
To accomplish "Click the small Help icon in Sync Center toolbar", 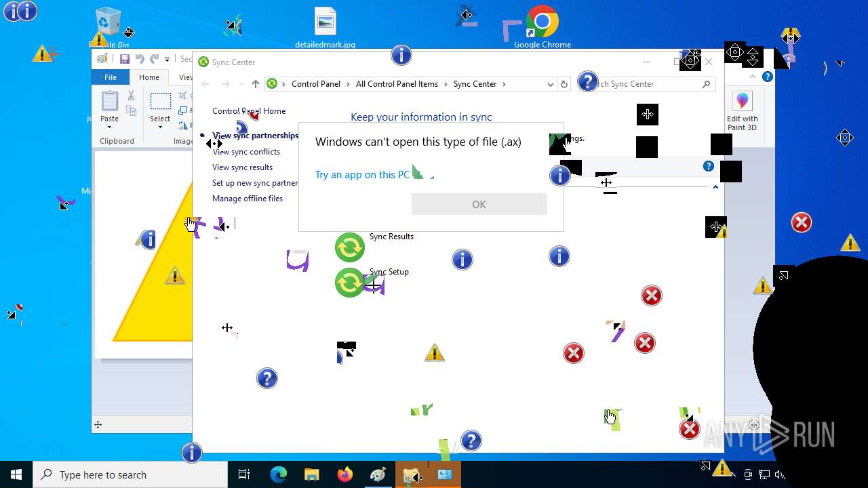I will click(709, 166).
